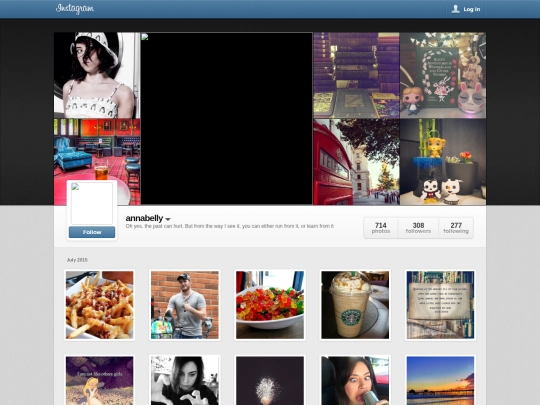View the 277 following count
Screen dimensions: 540x405
pos(456,228)
